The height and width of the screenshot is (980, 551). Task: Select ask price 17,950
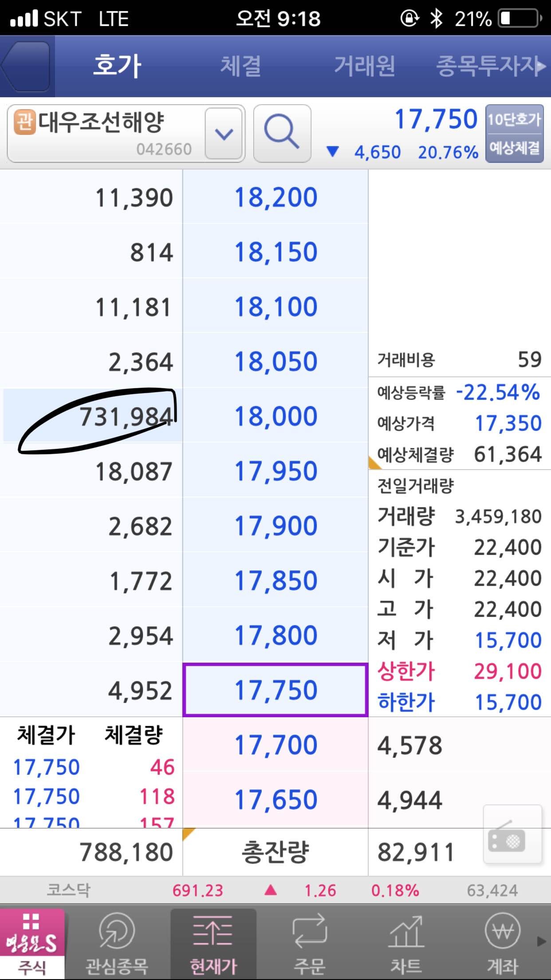(x=275, y=470)
